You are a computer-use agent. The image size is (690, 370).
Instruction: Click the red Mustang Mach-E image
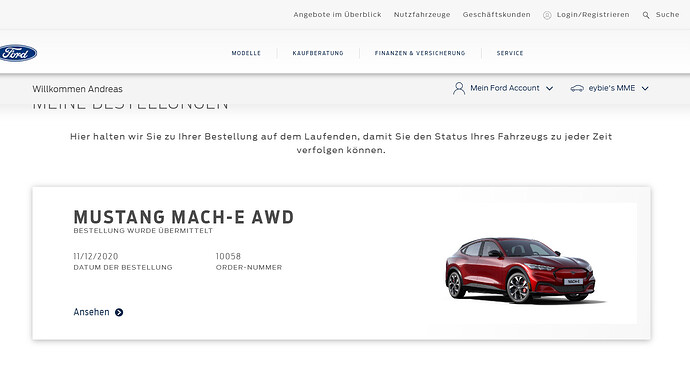tap(525, 271)
